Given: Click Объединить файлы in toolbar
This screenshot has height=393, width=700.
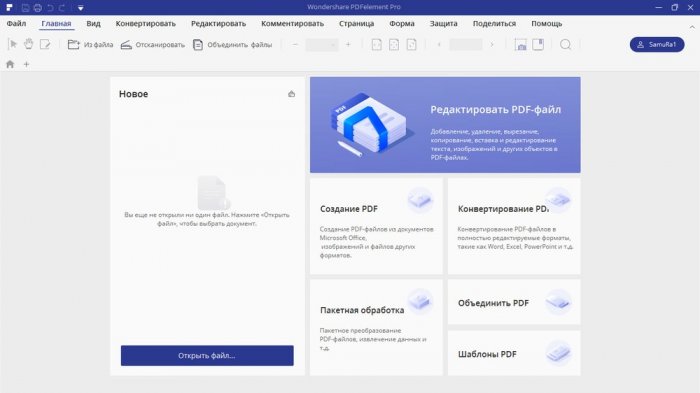Looking at the screenshot, I should 233,45.
